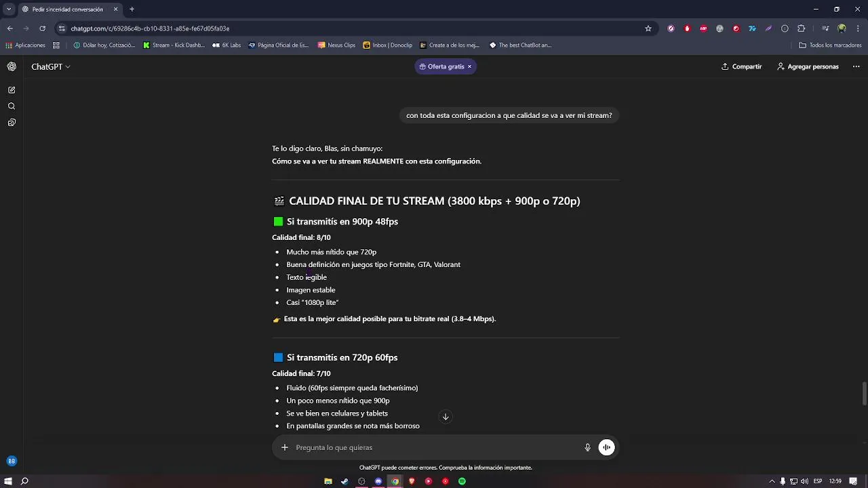Click heading 'Si transmitís en 720p 60fps'
The width and height of the screenshot is (868, 488).
pyautogui.click(x=342, y=357)
